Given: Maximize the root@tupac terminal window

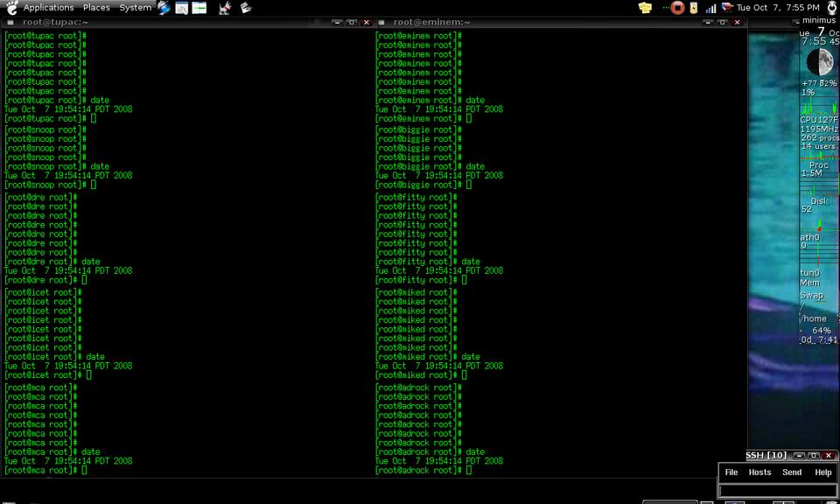Looking at the screenshot, I should (352, 22).
